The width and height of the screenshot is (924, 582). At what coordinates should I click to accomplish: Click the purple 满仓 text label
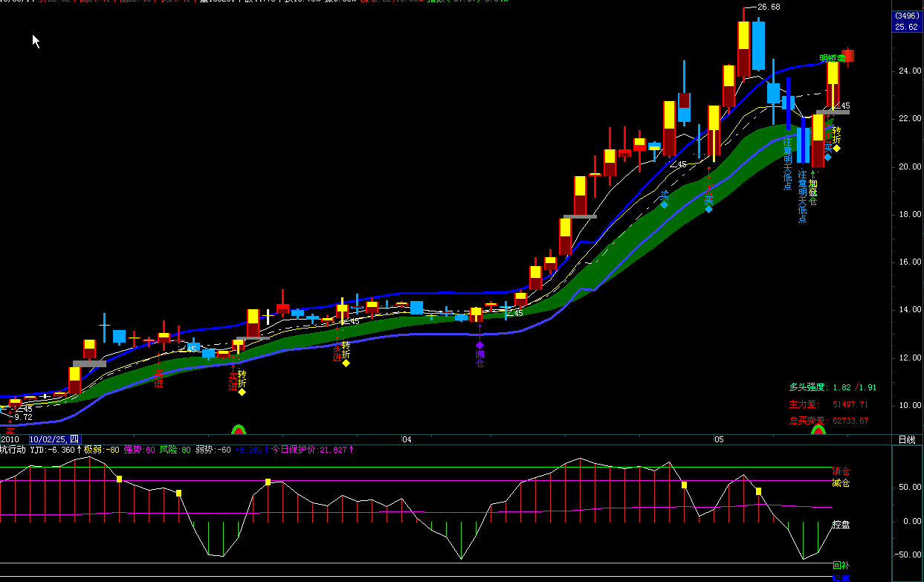[x=479, y=359]
